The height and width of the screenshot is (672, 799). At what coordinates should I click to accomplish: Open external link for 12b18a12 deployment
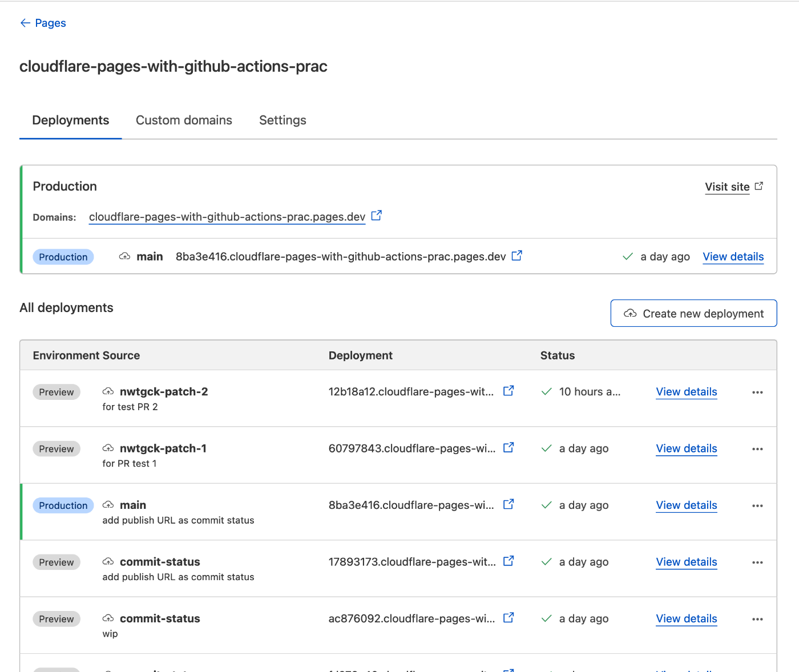(x=509, y=391)
